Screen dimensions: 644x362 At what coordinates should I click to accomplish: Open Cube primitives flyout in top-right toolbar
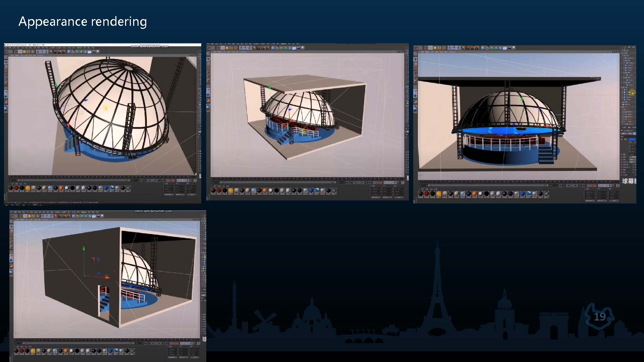tap(483, 48)
